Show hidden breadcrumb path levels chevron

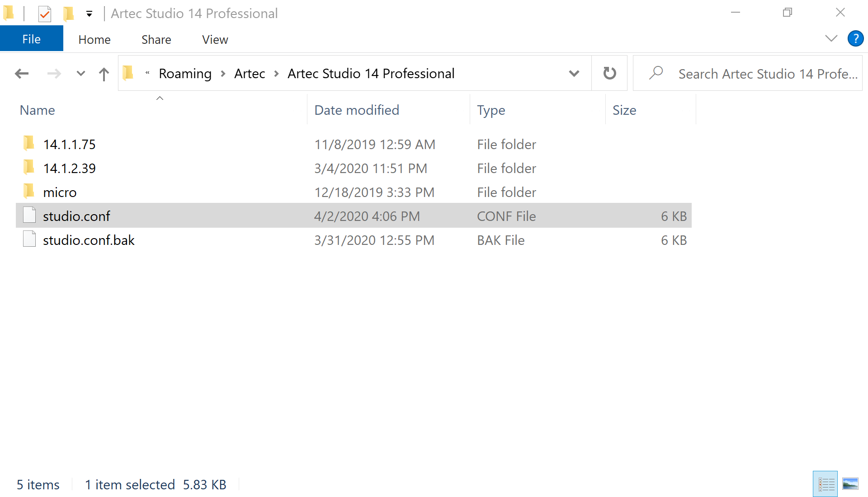tap(147, 73)
